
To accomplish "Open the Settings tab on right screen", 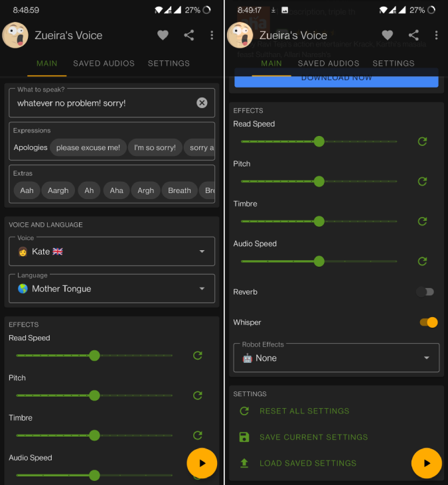I will click(x=394, y=64).
